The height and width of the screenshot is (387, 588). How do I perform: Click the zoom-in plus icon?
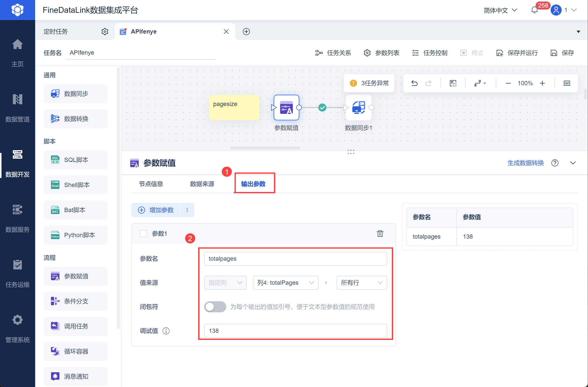[x=542, y=83]
